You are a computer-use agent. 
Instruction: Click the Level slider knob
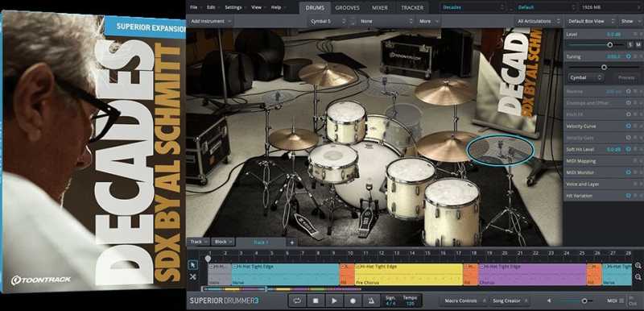pos(610,45)
